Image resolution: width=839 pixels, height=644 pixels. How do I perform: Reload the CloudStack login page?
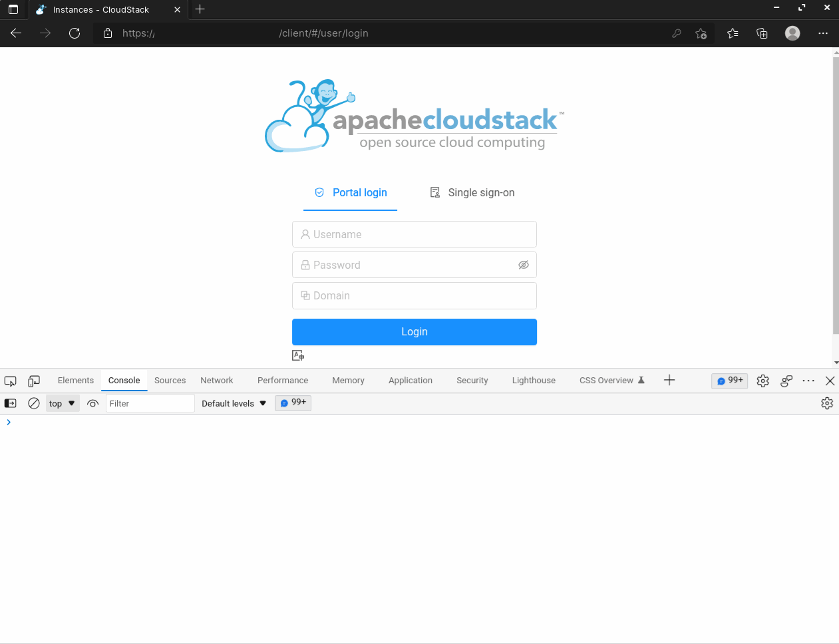(75, 33)
